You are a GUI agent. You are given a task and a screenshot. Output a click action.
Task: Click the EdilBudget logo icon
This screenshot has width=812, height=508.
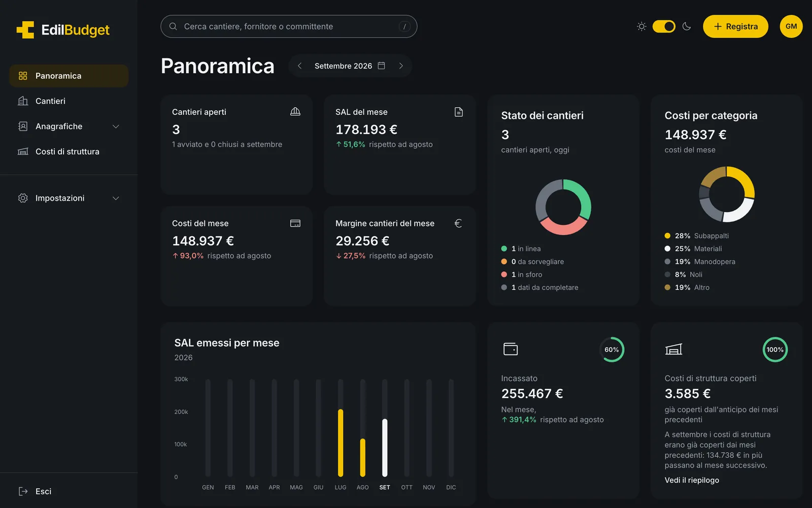pos(25,30)
